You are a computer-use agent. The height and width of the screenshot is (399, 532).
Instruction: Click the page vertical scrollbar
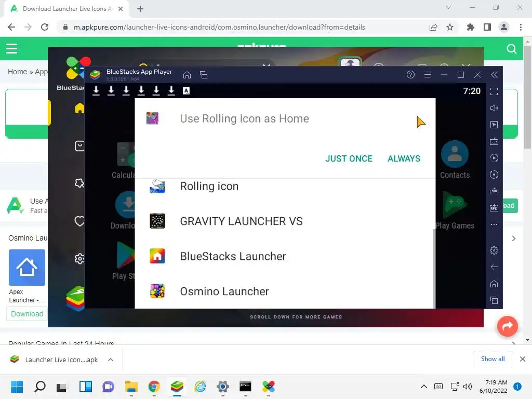pos(527,96)
